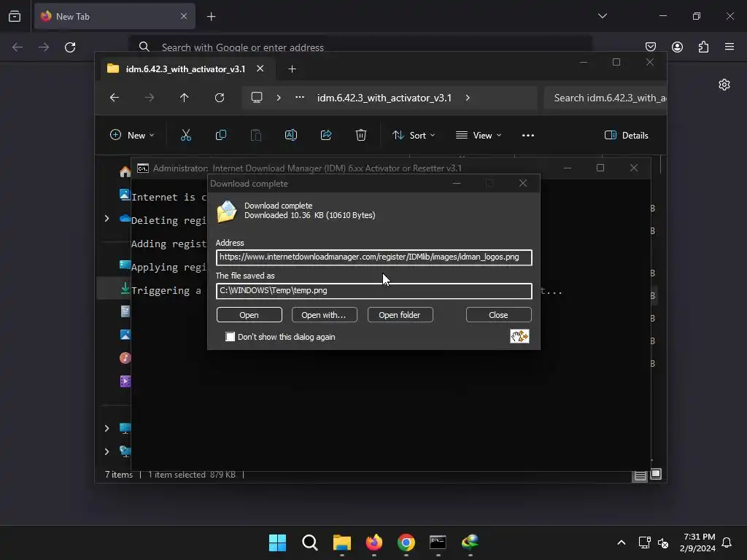Click the Chrome taskbar icon

point(406,542)
